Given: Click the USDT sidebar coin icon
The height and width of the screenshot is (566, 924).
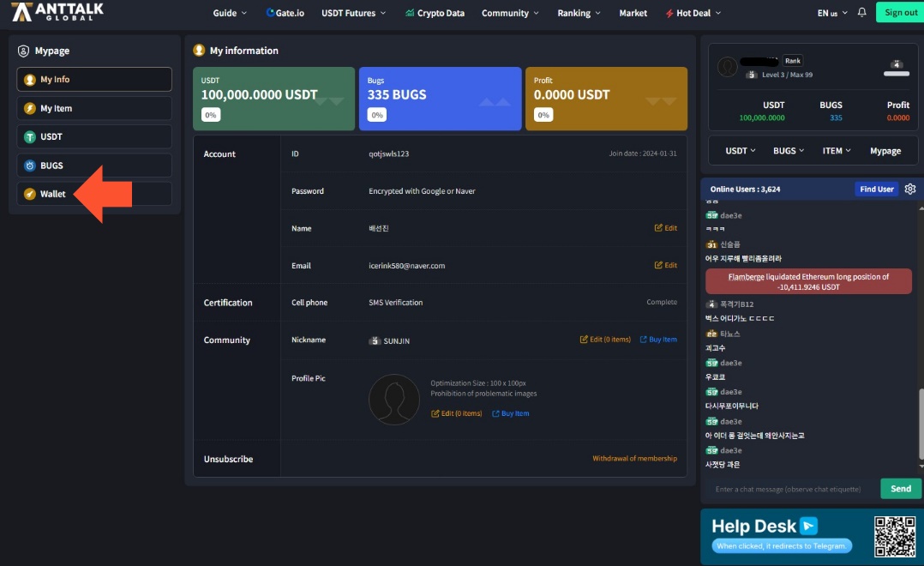Looking at the screenshot, I should [x=29, y=137].
